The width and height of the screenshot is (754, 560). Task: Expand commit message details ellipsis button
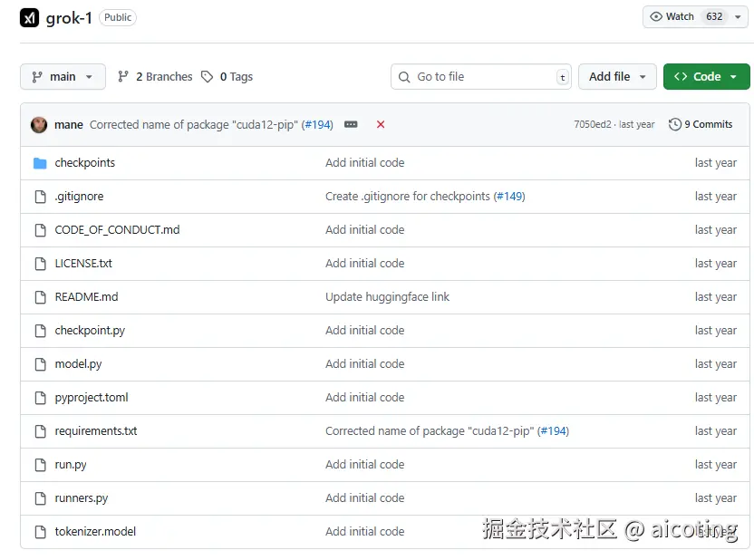[x=351, y=125]
